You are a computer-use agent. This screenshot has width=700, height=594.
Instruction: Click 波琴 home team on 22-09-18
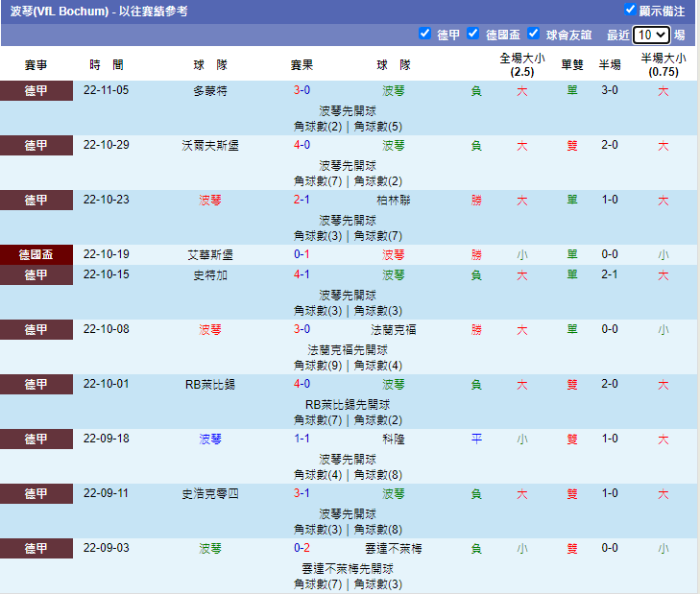point(210,440)
